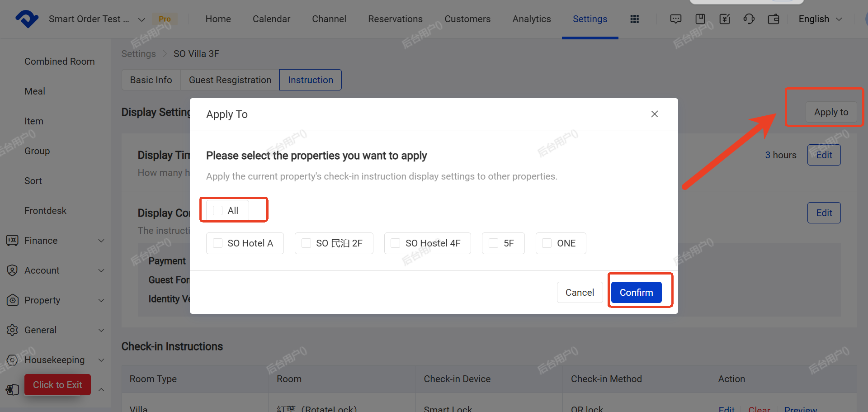Switch to the Basic Info tab
This screenshot has width=868, height=412.
tap(151, 80)
